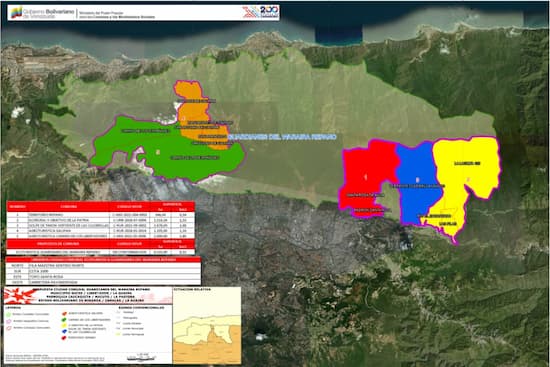
Task: Click the red starburst emblem beside the legend title
Action: [20, 296]
